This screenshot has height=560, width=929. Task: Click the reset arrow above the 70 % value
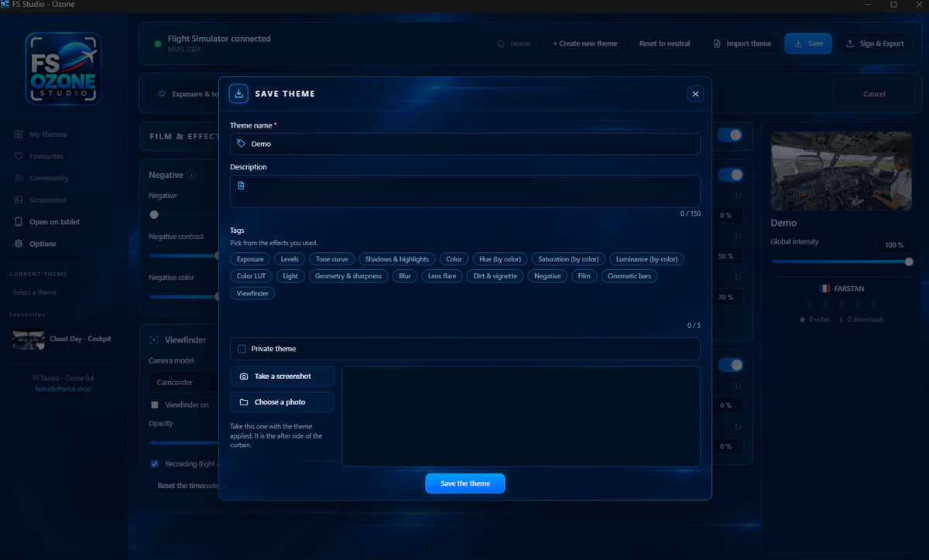pyautogui.click(x=738, y=278)
